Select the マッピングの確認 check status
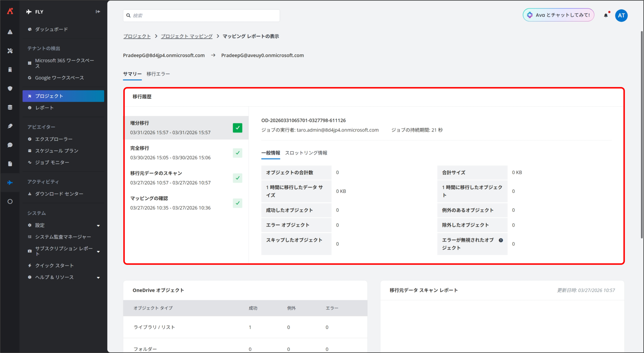This screenshot has width=644, height=353. 237,203
